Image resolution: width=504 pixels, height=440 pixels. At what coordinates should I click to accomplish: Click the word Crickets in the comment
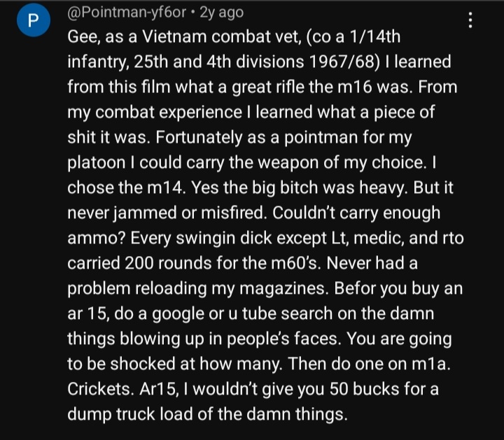tap(101, 389)
